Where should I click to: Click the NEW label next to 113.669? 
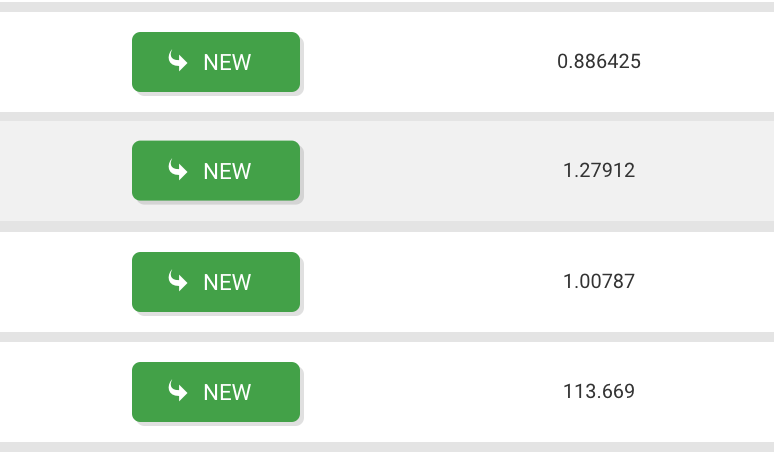pos(228,392)
